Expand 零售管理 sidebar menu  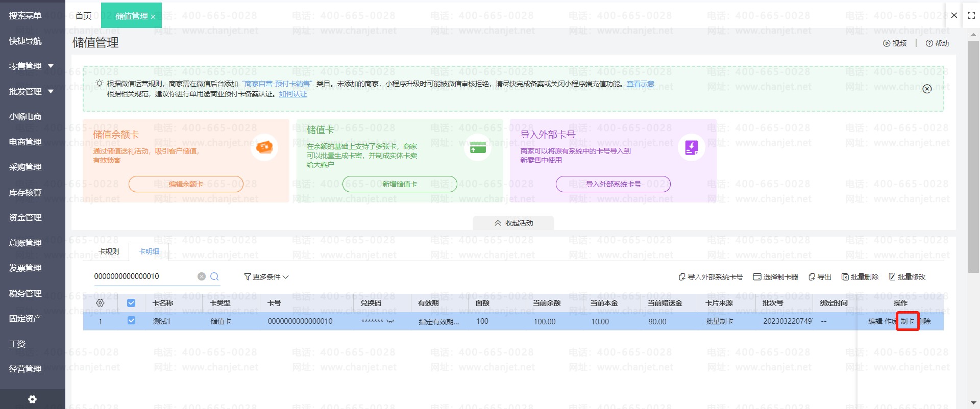pyautogui.click(x=31, y=66)
